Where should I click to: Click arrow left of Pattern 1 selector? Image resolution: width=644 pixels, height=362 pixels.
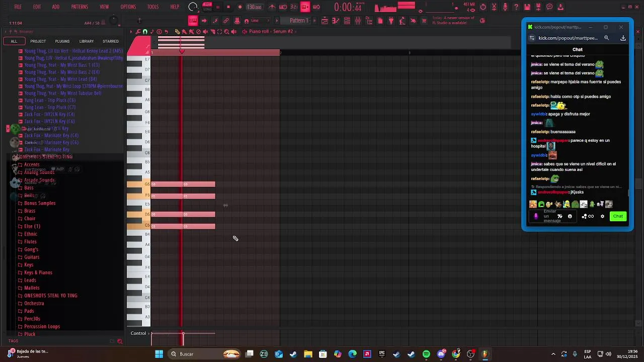click(277, 21)
